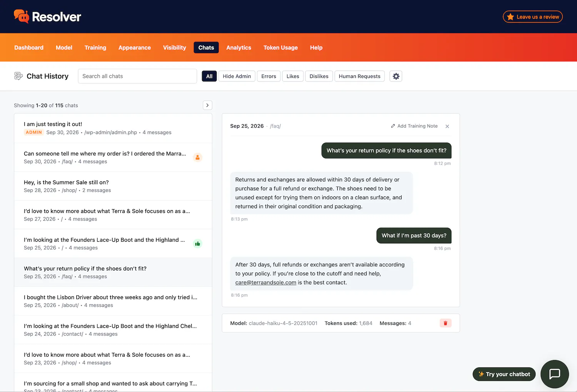Filter chats by Likes
This screenshot has height=392, width=577.
click(293, 76)
